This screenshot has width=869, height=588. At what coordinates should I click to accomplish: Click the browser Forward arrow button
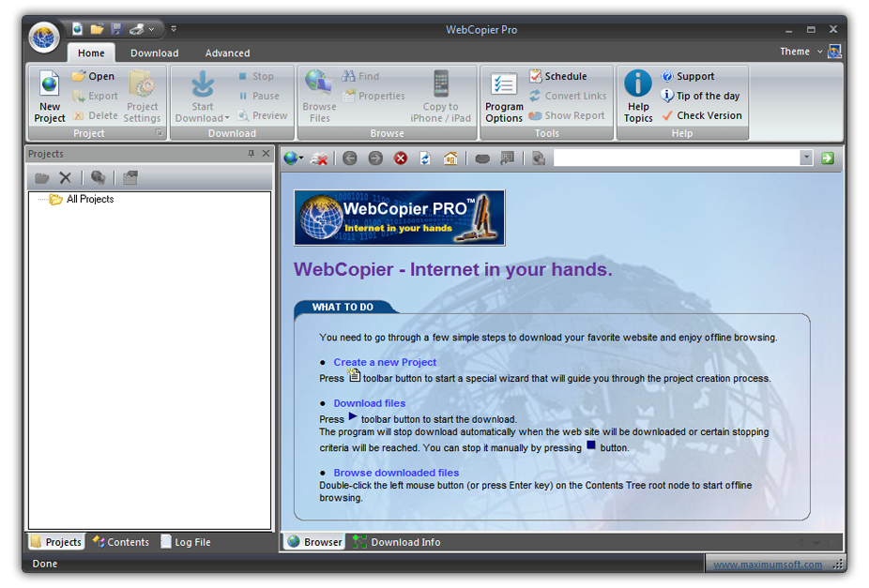[x=375, y=158]
